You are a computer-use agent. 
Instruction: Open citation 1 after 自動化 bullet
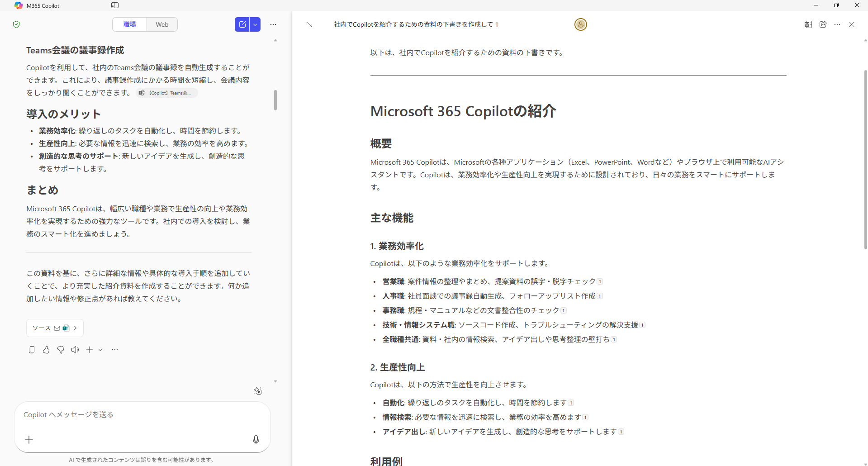click(x=571, y=403)
